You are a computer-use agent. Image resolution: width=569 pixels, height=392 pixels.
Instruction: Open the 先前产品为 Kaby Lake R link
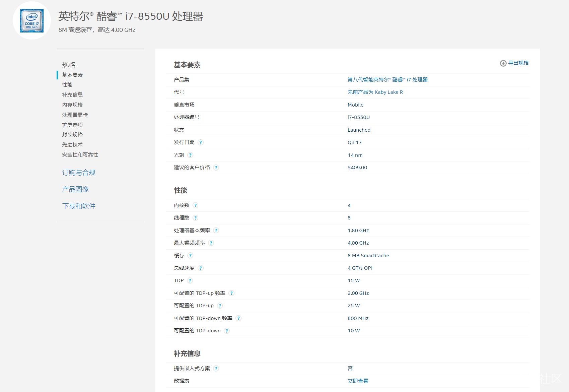(x=375, y=92)
